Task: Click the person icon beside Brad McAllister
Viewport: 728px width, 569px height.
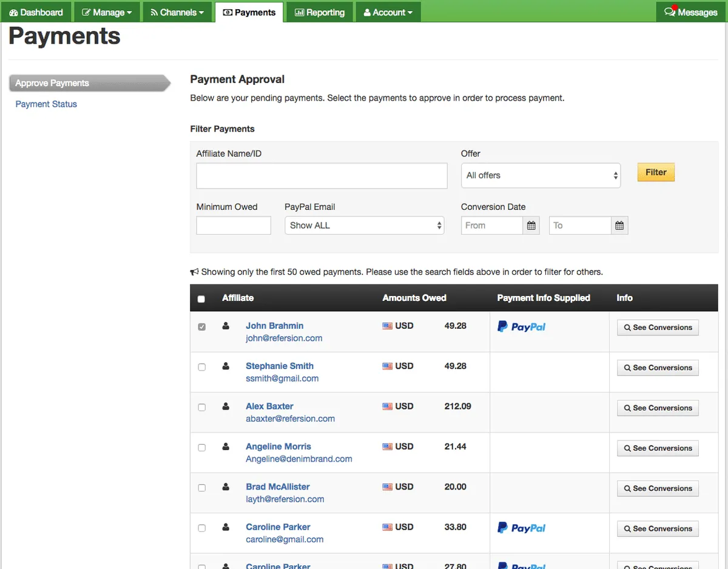Action: (226, 487)
